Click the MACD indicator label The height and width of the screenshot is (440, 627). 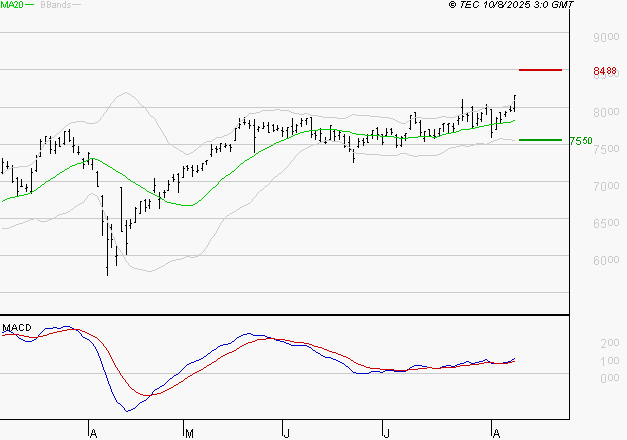click(17, 328)
